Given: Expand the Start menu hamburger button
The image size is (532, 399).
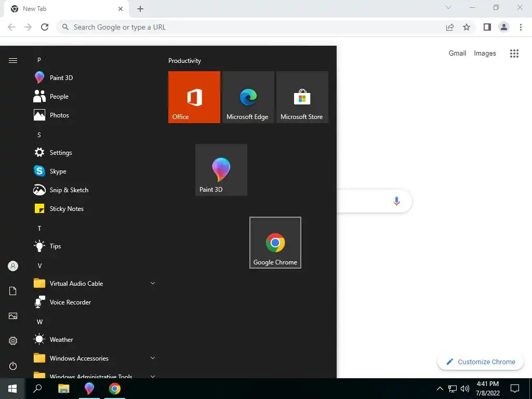Looking at the screenshot, I should pos(13,60).
